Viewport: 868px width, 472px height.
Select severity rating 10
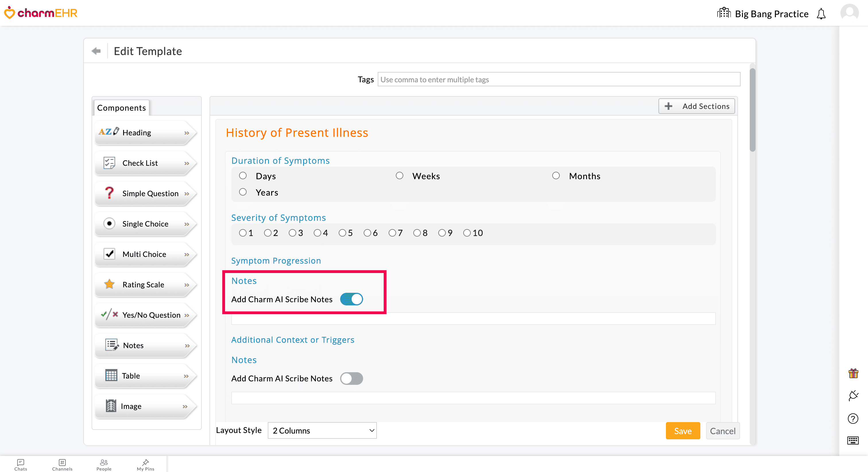coord(467,233)
